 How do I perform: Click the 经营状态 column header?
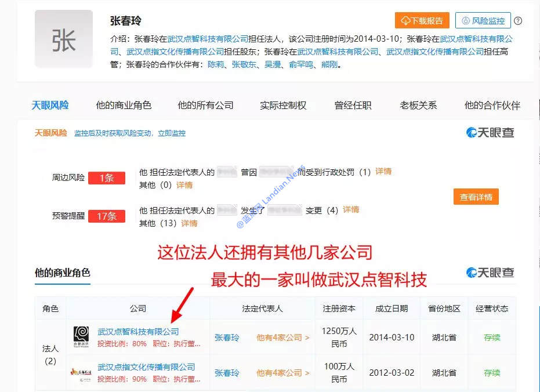[492, 308]
